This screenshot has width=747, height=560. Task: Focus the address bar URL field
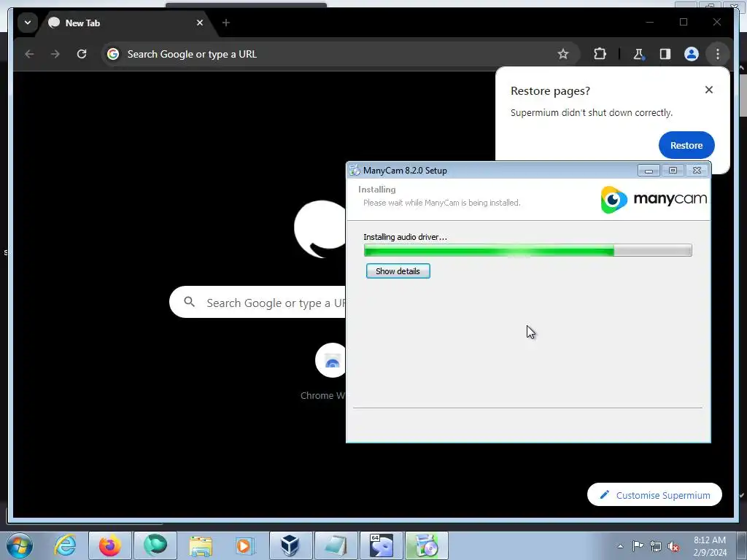coord(333,54)
